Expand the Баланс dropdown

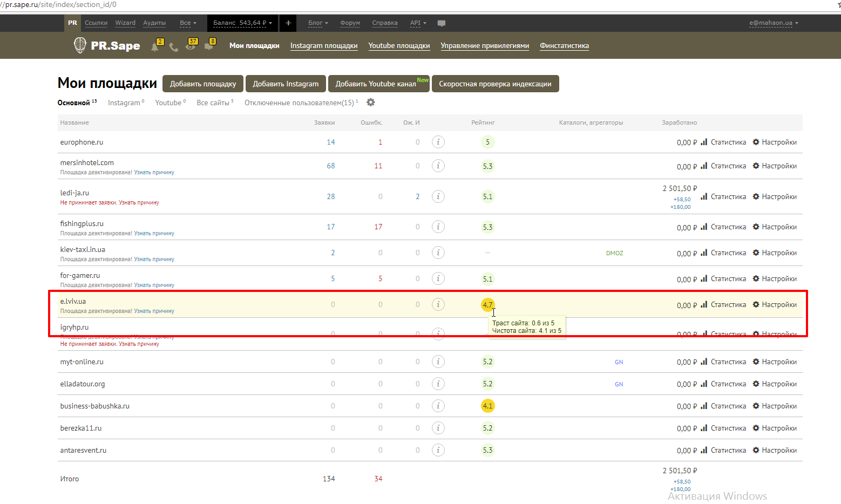pos(242,23)
